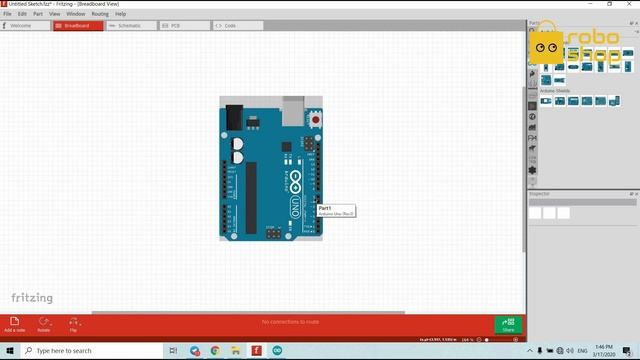Click the volume icon in system tray
The image size is (640, 360).
(x=570, y=351)
